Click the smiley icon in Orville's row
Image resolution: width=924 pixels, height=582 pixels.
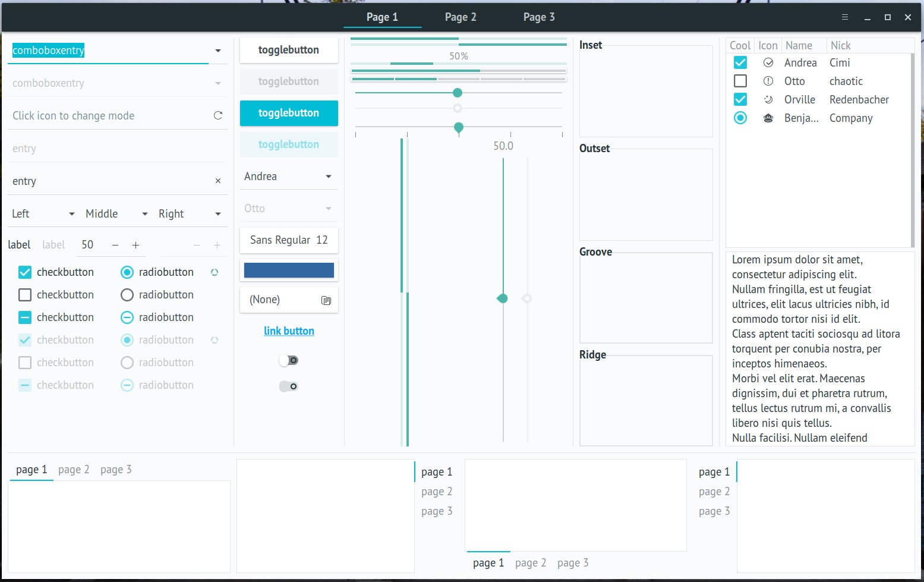(x=768, y=100)
